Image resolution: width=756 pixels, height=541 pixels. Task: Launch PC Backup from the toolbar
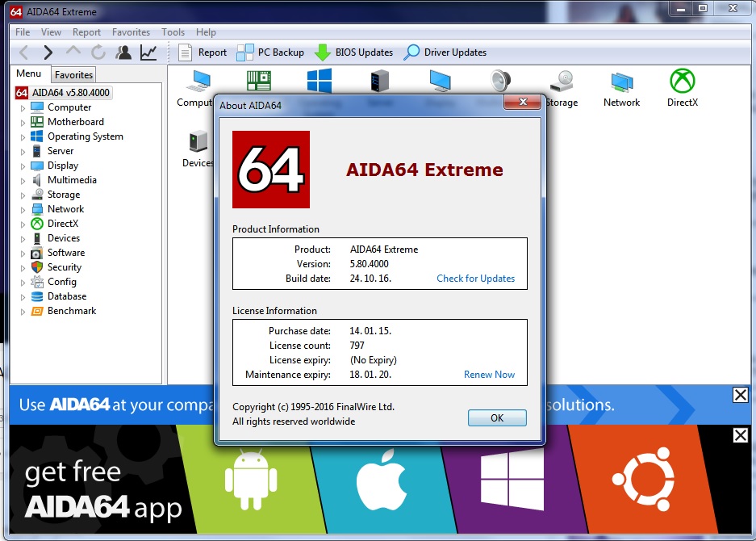tap(270, 52)
